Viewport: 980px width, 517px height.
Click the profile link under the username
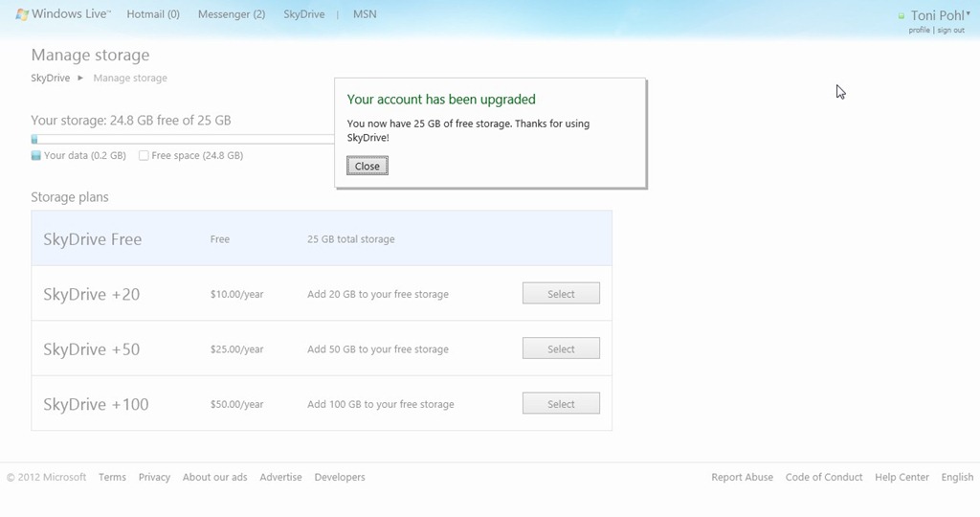pyautogui.click(x=919, y=31)
